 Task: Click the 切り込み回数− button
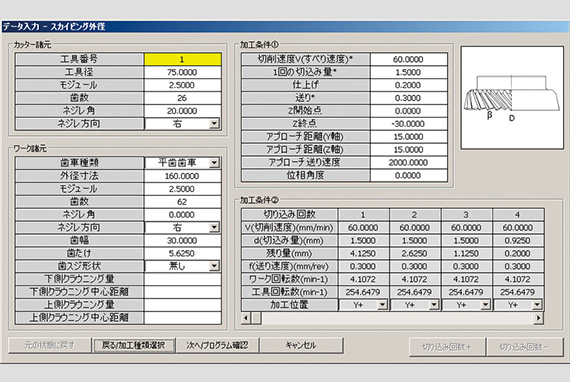525,347
